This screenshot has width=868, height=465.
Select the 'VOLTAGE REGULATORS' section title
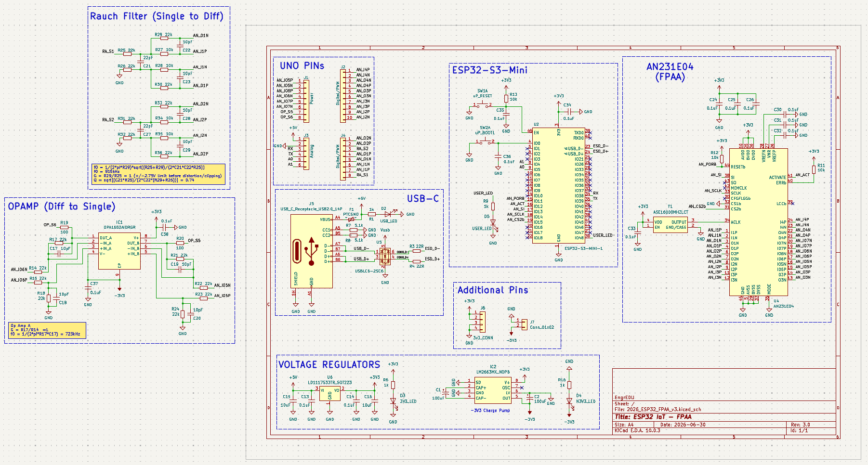coord(329,364)
